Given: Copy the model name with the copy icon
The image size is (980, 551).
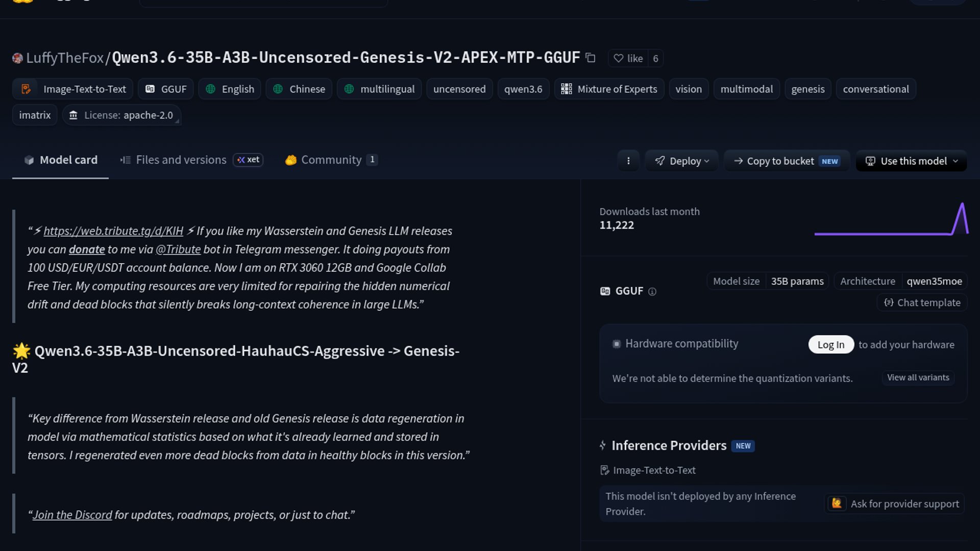Looking at the screenshot, I should point(591,58).
